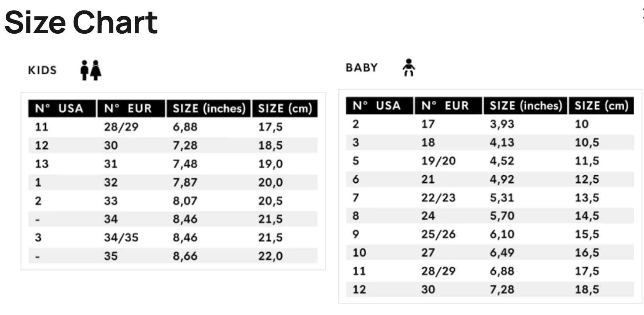
Task: Click the Baby figure icon
Action: coord(408,68)
